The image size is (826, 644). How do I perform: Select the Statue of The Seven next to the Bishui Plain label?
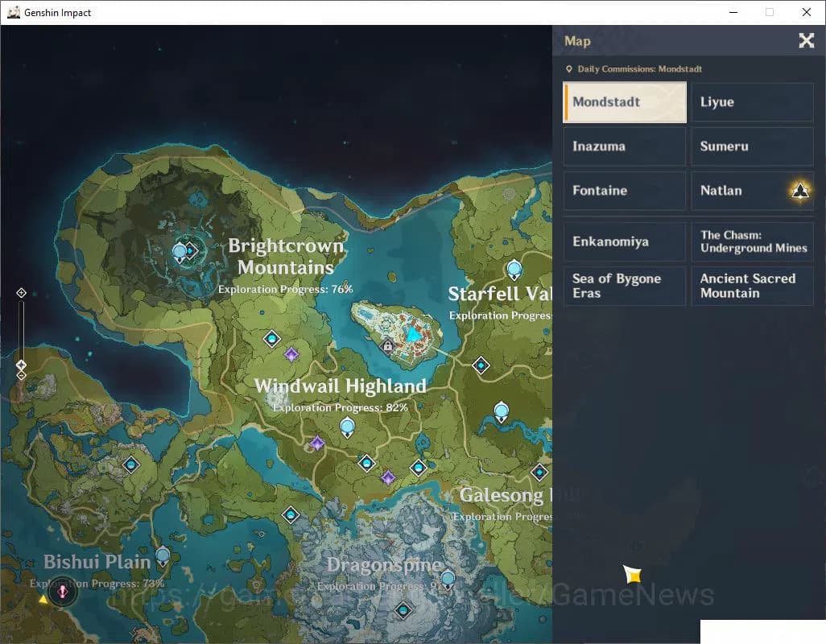coord(163,556)
